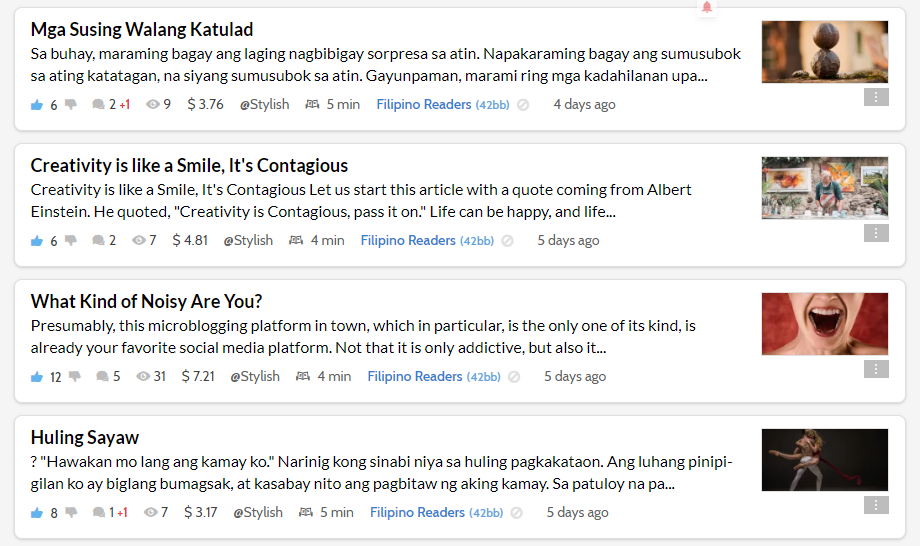Expand three-dot menu on Huling Sayaw card

(876, 506)
